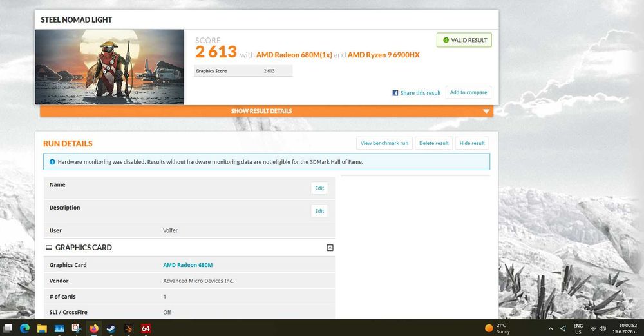This screenshot has height=336, width=644.
Task: Click the Graphics Card section monitor icon
Action: pyautogui.click(x=49, y=247)
